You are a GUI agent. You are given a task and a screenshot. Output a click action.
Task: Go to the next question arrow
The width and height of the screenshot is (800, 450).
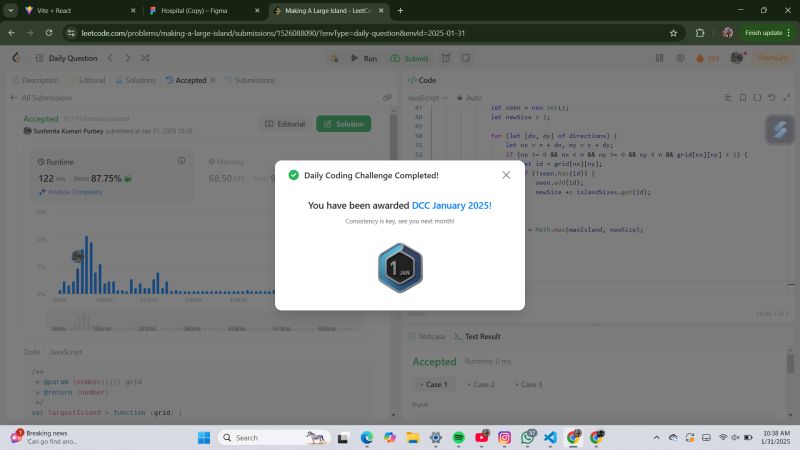128,58
